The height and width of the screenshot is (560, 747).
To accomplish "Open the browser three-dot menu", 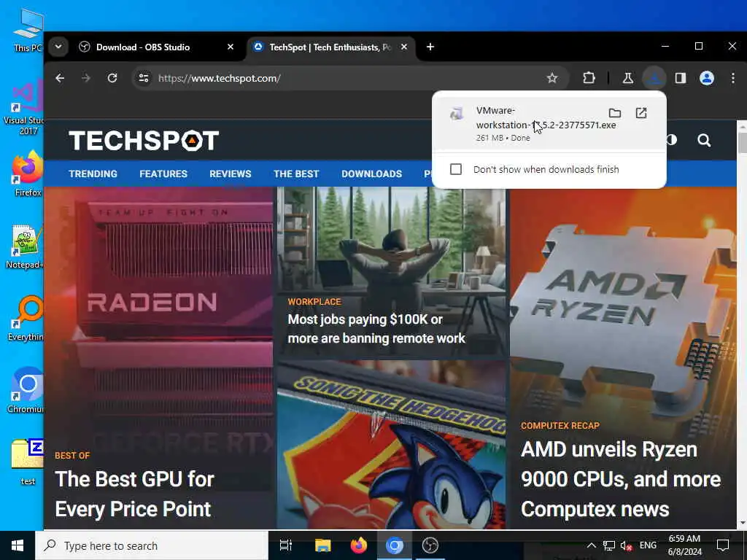I will pyautogui.click(x=732, y=78).
